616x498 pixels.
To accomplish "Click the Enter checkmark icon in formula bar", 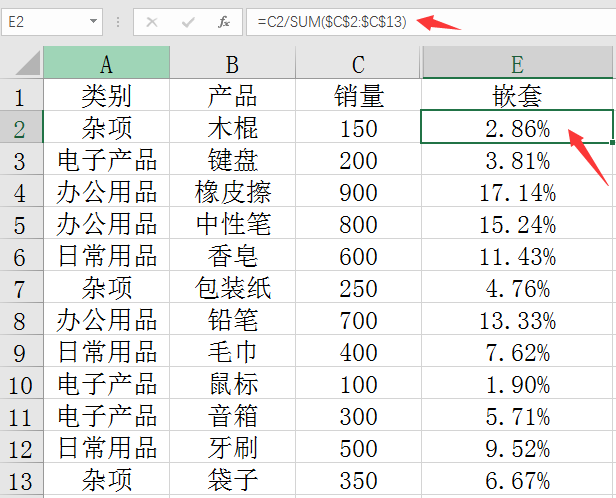I will tap(188, 21).
